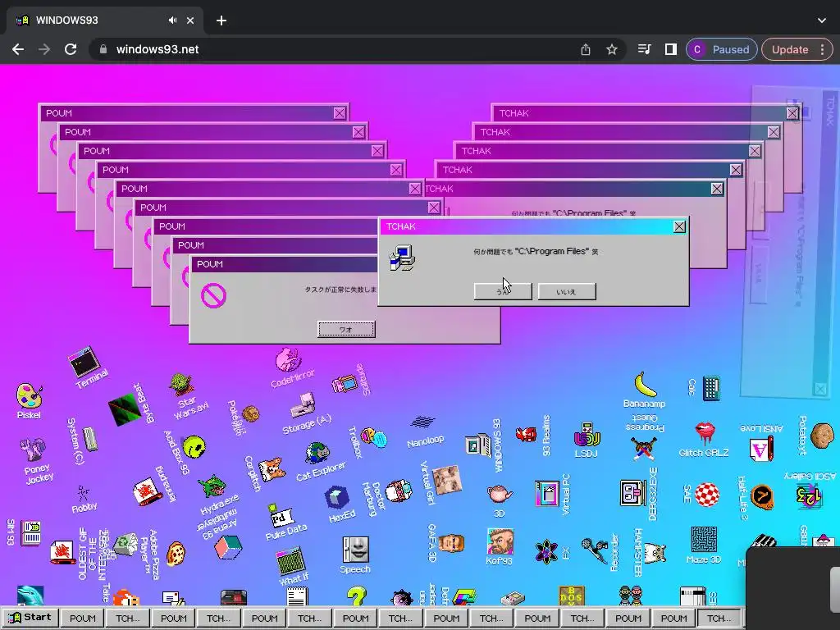Image resolution: width=840 pixels, height=630 pixels.
Task: Click the いいえ button in TCHAK dialog
Action: 566,291
